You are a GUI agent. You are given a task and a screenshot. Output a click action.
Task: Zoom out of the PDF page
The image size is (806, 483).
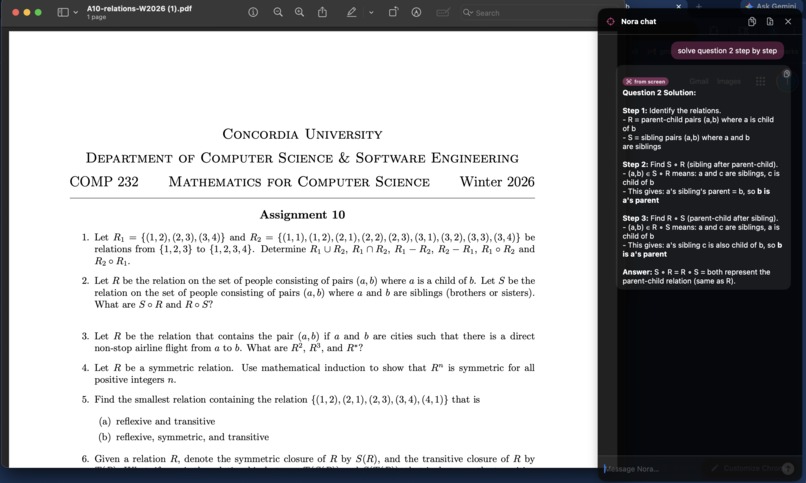278,12
